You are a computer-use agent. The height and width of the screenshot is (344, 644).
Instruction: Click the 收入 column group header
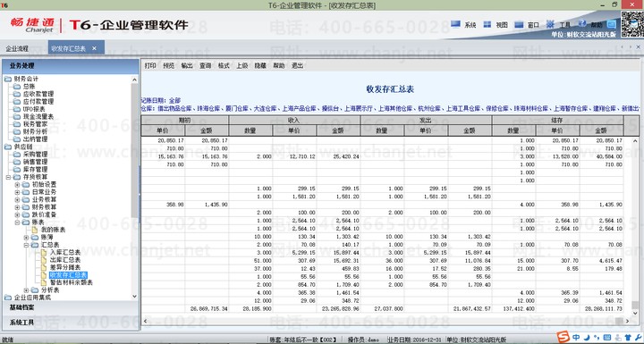click(x=294, y=120)
